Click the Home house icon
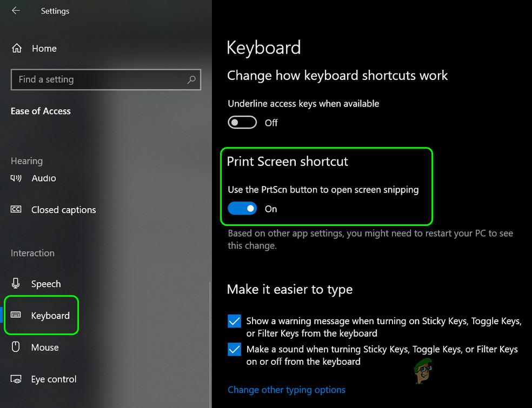This screenshot has width=532, height=408. tap(16, 48)
